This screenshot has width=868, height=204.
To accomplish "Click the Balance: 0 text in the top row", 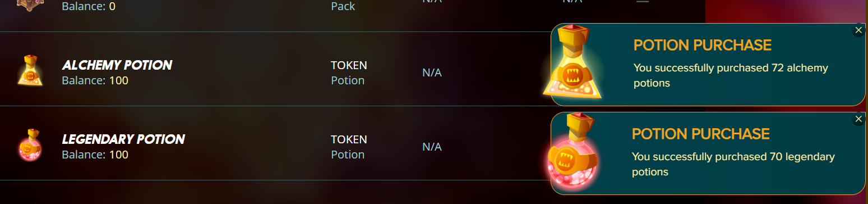I will 89,7.
